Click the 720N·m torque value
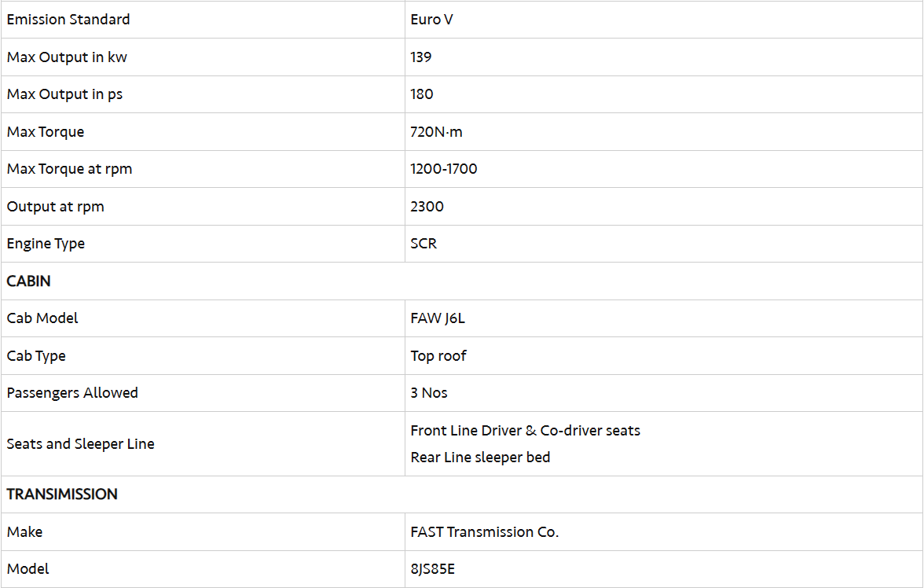This screenshot has width=924, height=588. (436, 132)
